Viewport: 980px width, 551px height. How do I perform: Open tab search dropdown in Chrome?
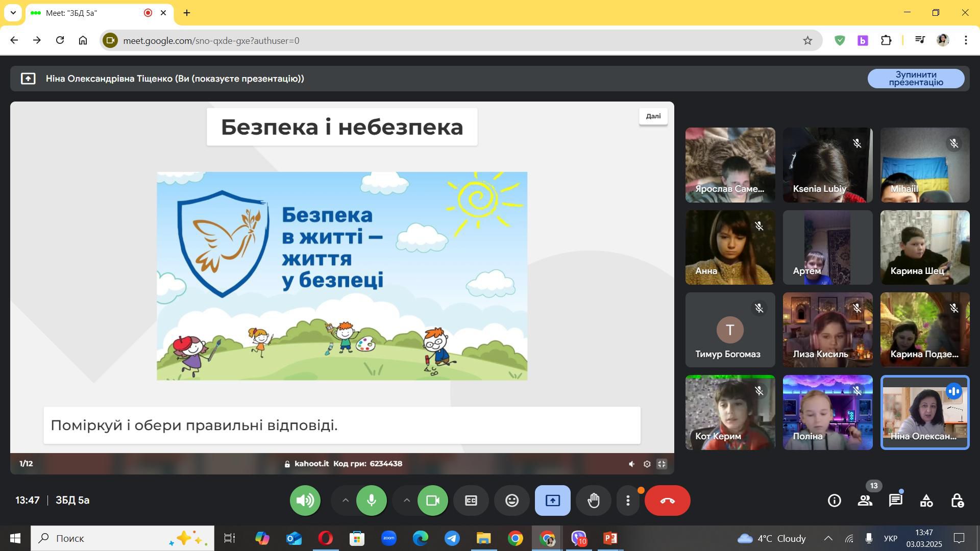13,13
